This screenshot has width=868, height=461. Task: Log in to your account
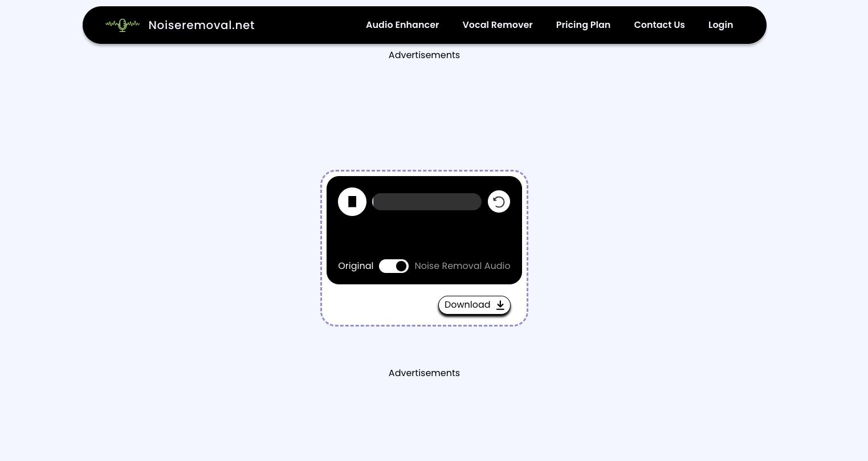[720, 25]
